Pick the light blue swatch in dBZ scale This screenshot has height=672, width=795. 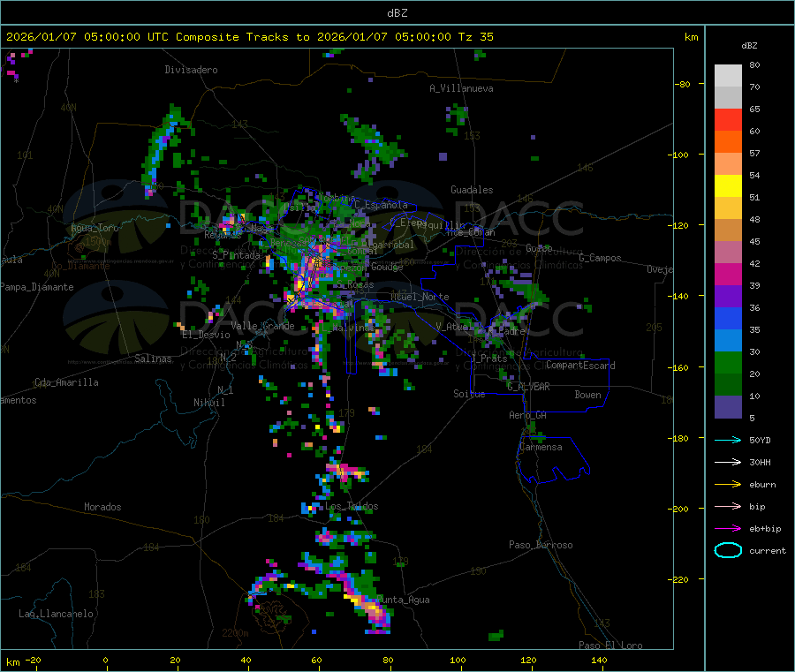(x=728, y=341)
